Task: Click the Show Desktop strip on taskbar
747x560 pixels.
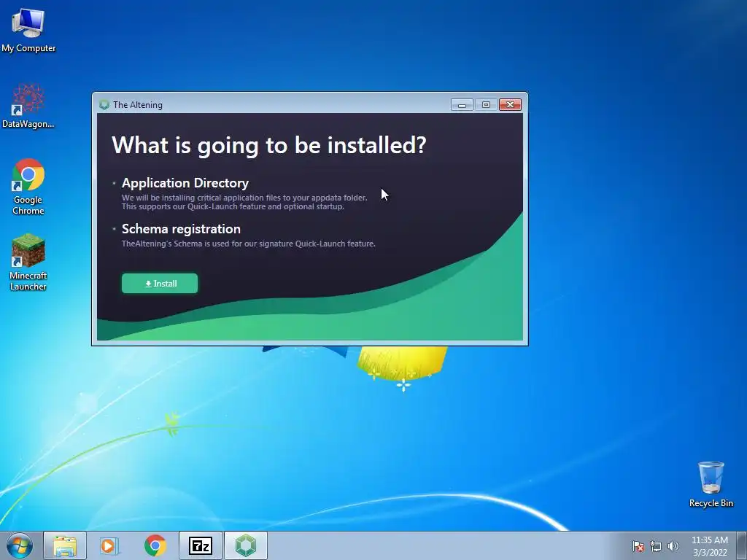Action: pyautogui.click(x=741, y=545)
